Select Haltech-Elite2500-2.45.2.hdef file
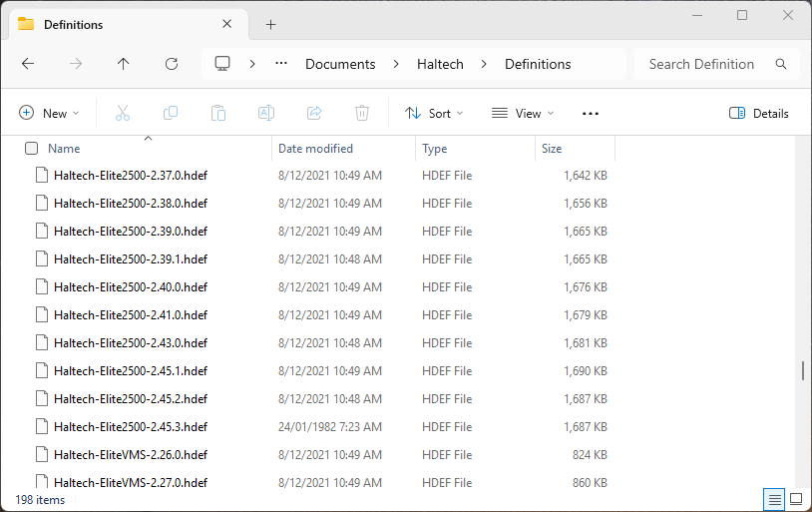This screenshot has height=512, width=812. (131, 399)
